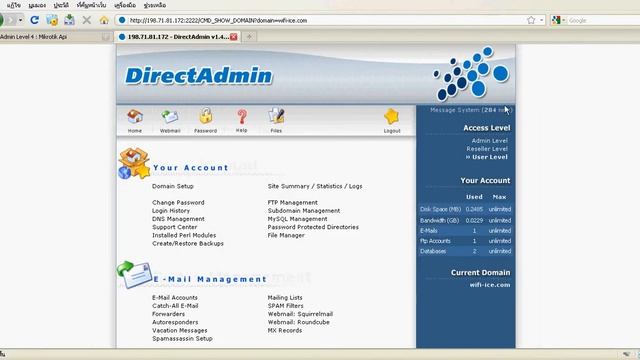
Task: Open the Files icon
Action: click(x=276, y=116)
